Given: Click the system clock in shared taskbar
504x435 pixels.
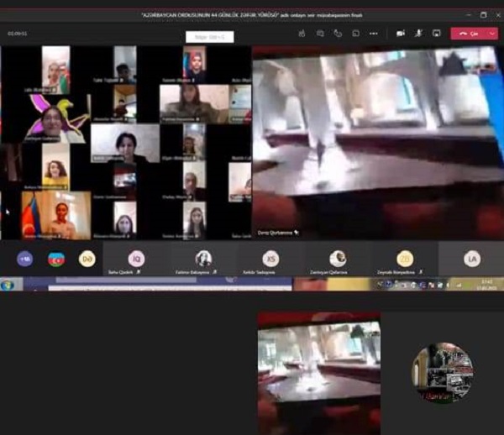Looking at the screenshot, I should click(486, 285).
